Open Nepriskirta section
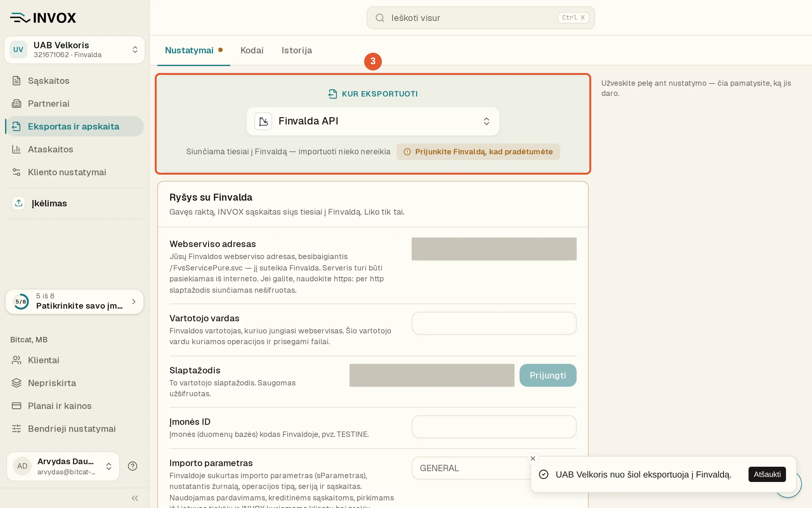This screenshot has height=508, width=812. click(75, 383)
